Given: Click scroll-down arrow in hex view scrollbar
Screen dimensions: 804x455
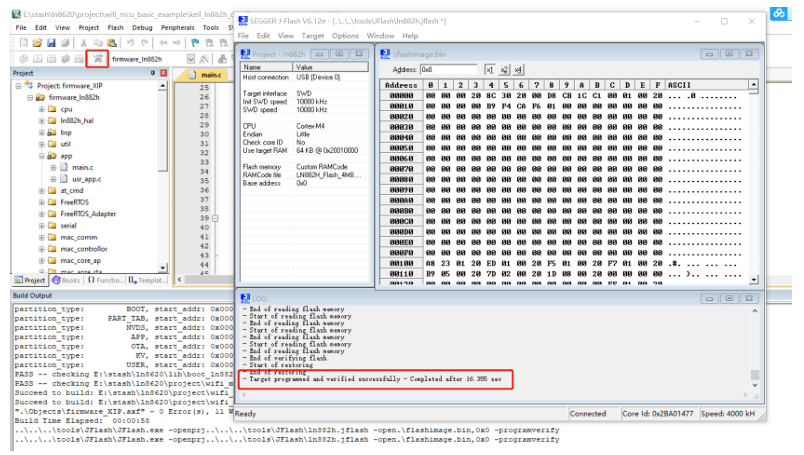Looking at the screenshot, I should [x=753, y=280].
